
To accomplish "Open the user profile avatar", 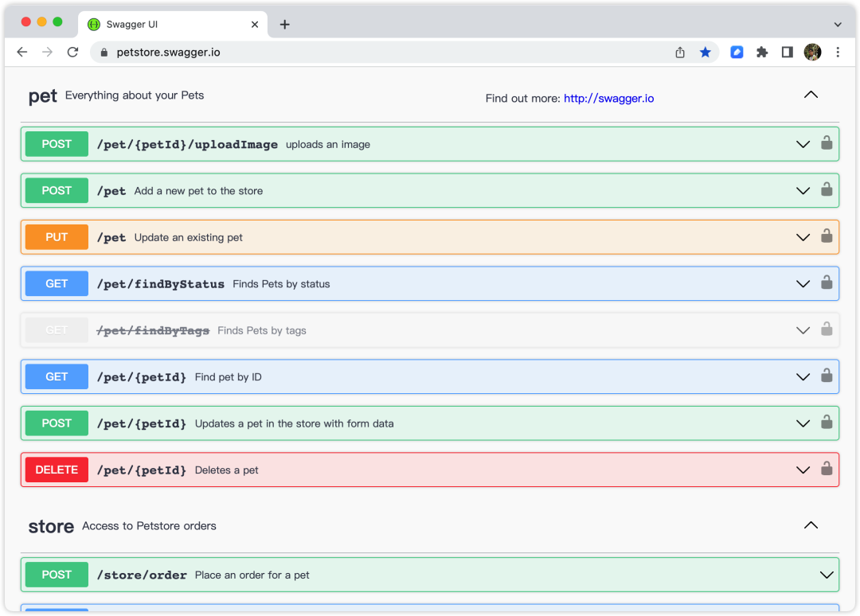I will coord(812,52).
